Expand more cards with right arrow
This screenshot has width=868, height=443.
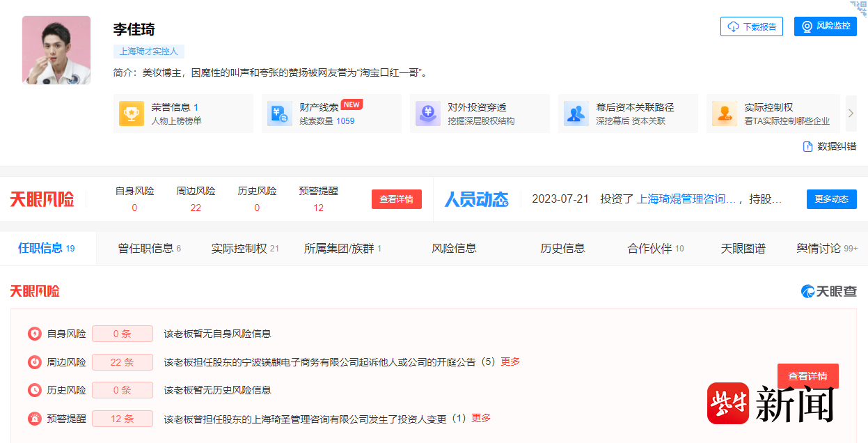coord(851,114)
